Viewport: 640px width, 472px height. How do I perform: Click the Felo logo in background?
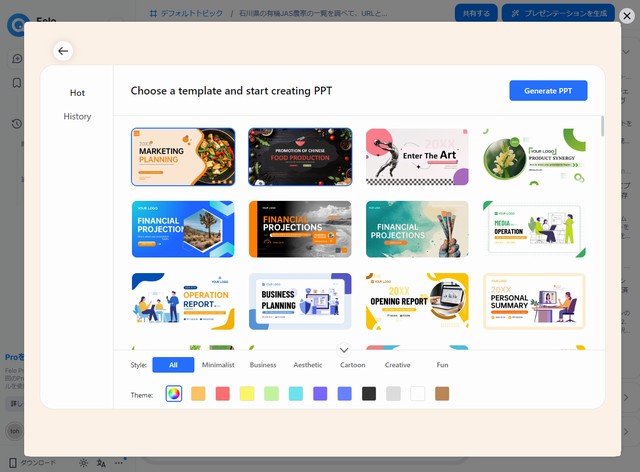coord(17,25)
